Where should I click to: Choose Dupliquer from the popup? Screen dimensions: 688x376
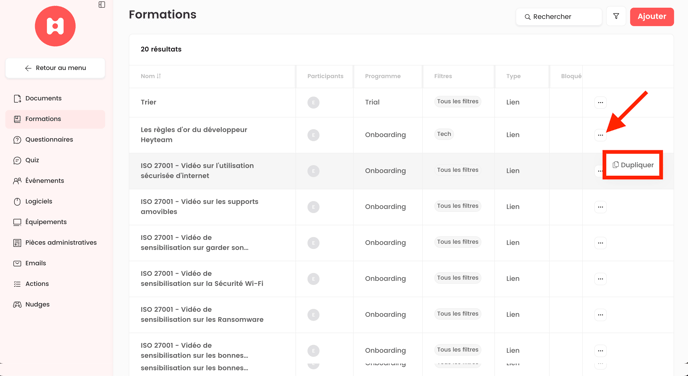[633, 165]
